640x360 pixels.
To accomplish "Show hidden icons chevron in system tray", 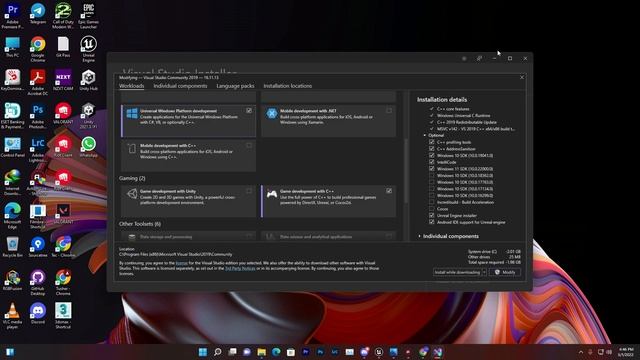I will point(581,352).
